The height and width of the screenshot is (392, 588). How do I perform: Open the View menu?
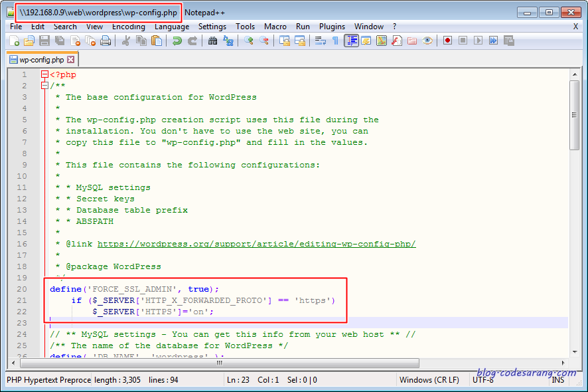(94, 27)
